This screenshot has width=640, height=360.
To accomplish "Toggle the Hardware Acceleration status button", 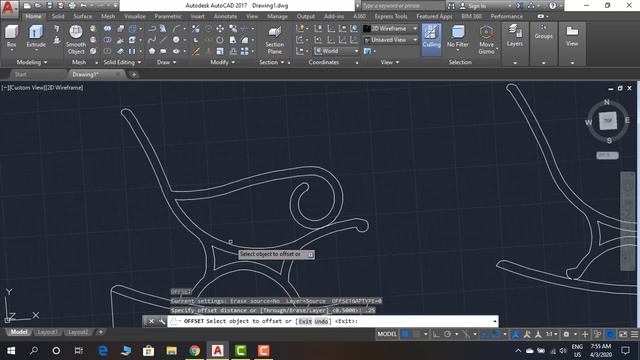I will [611, 334].
